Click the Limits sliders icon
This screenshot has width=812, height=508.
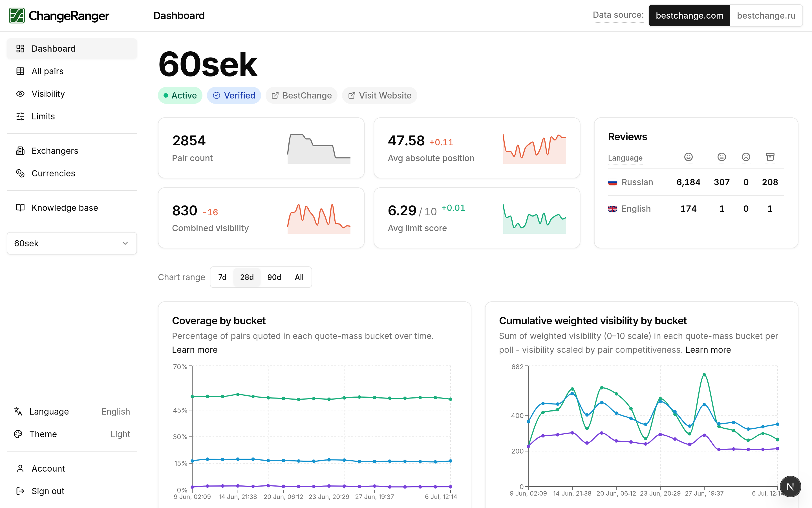click(x=20, y=116)
